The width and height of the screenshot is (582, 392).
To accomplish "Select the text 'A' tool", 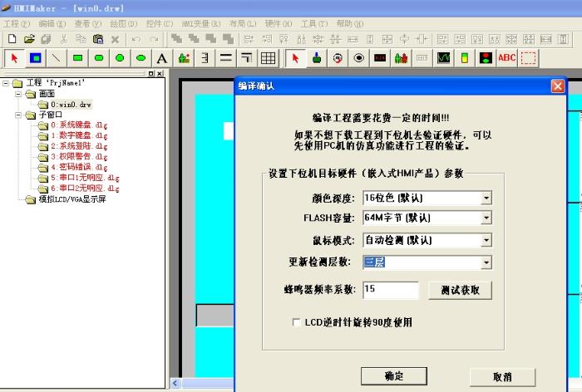I will tap(162, 58).
